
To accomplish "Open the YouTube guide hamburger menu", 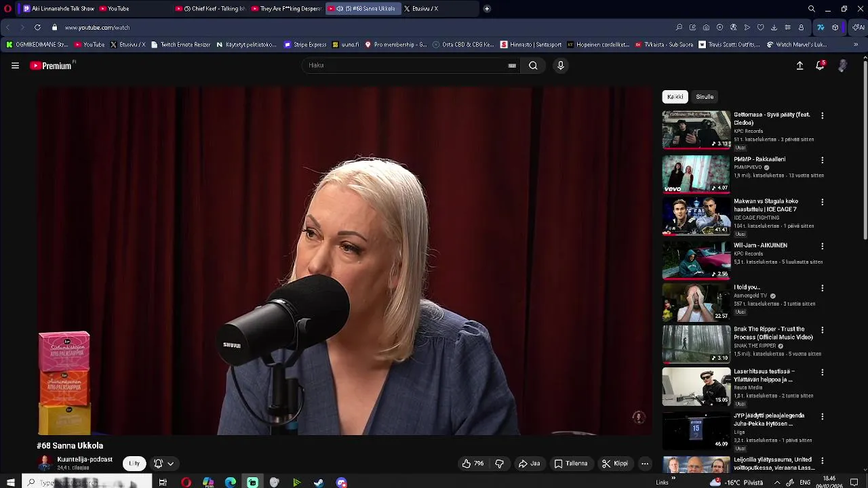I will tap(15, 66).
